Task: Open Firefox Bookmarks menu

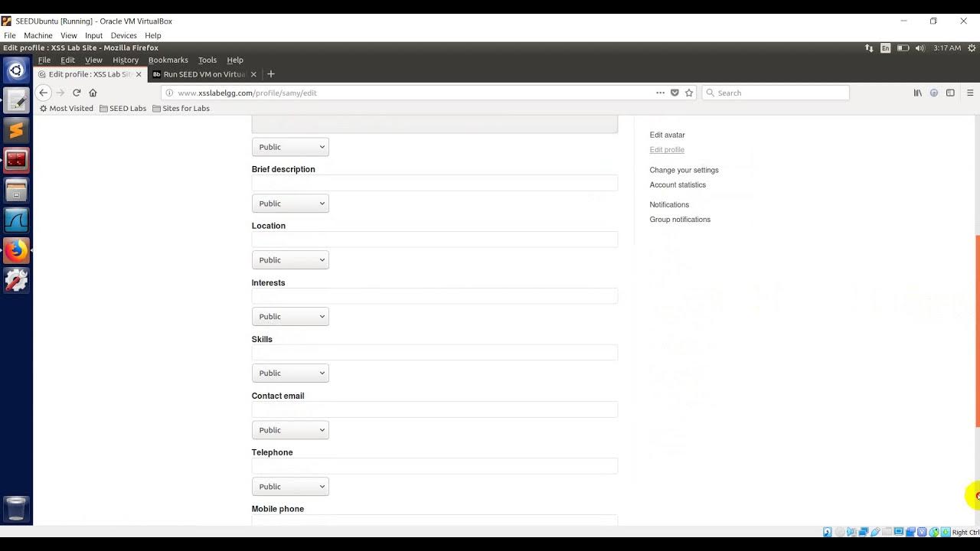Action: point(168,60)
